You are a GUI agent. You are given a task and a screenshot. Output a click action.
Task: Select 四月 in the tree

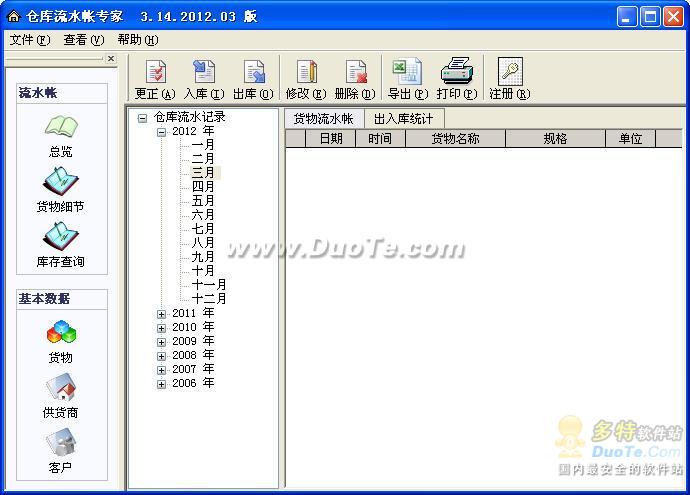(x=203, y=187)
